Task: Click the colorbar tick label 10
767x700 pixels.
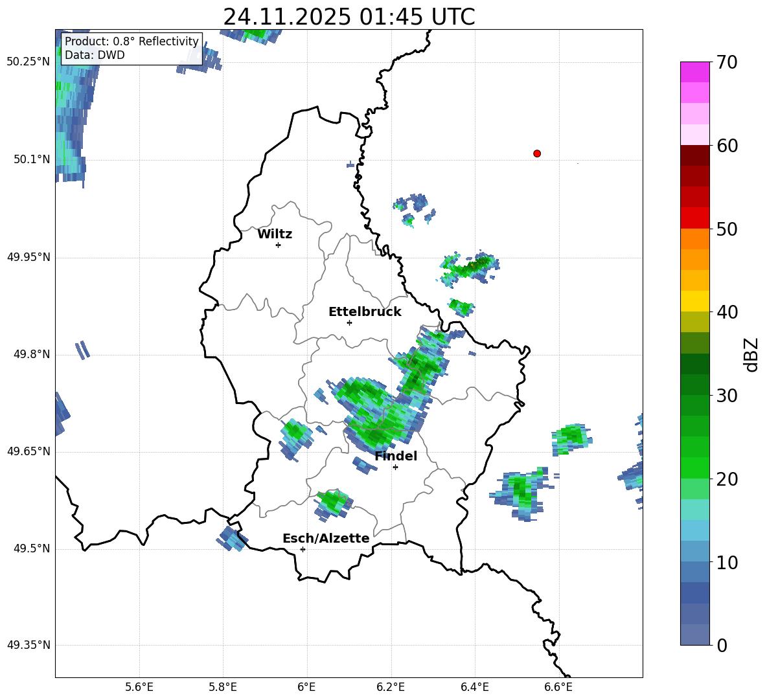Action: 727,562
